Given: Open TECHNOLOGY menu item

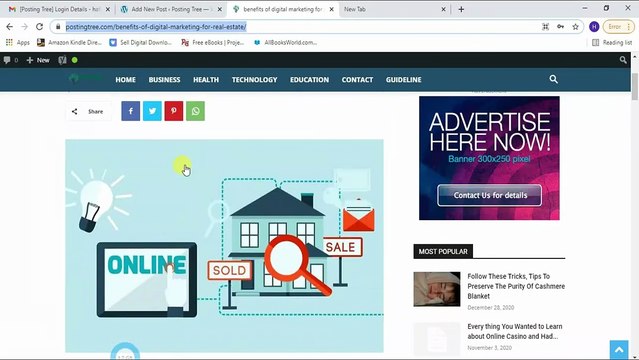Looking at the screenshot, I should pyautogui.click(x=254, y=80).
